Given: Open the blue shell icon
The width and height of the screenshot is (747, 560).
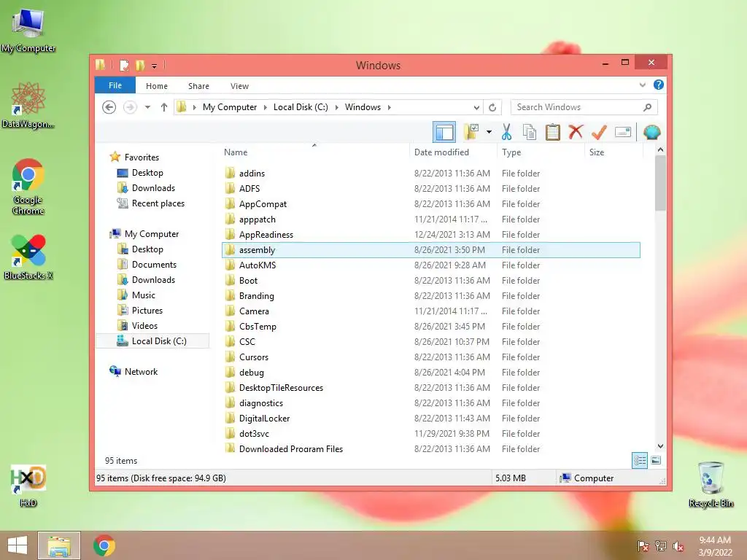Looking at the screenshot, I should pyautogui.click(x=651, y=132).
